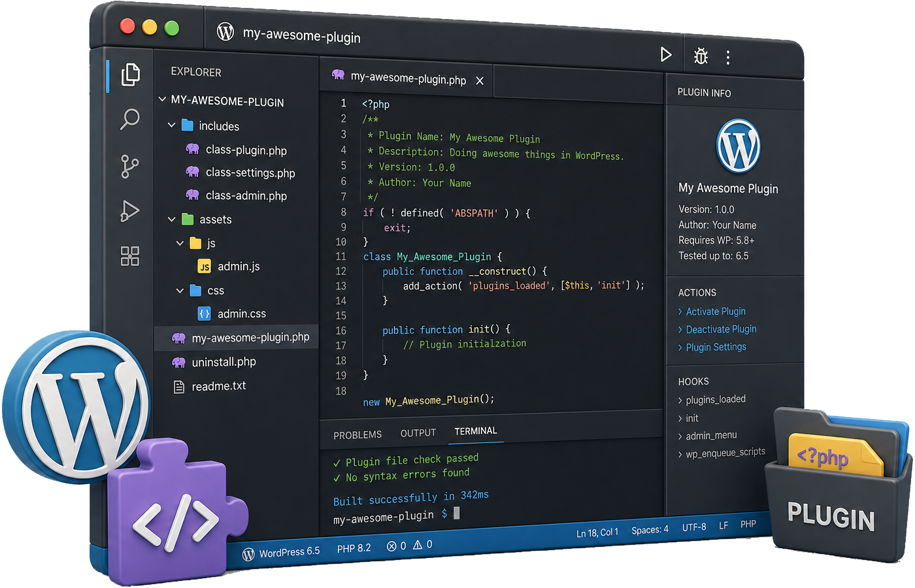The width and height of the screenshot is (915, 588).
Task: Open the admin.js file name
Action: [x=239, y=267]
